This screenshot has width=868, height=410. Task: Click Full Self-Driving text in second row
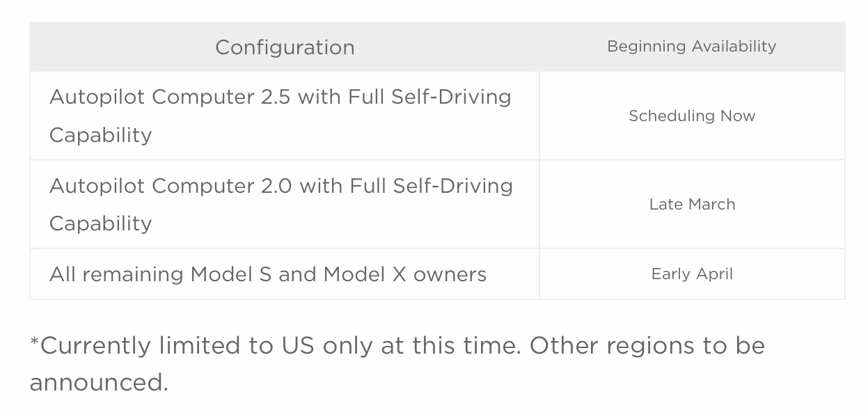point(431,186)
